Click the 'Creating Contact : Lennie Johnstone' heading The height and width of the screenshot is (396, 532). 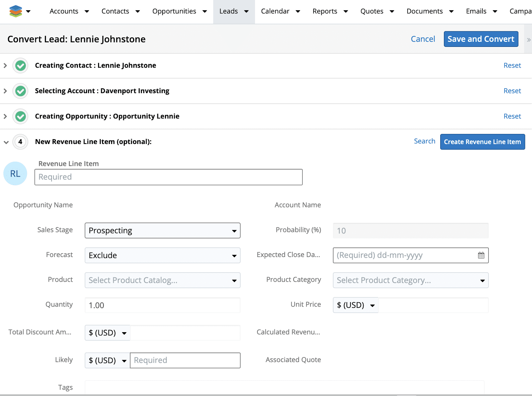point(95,66)
